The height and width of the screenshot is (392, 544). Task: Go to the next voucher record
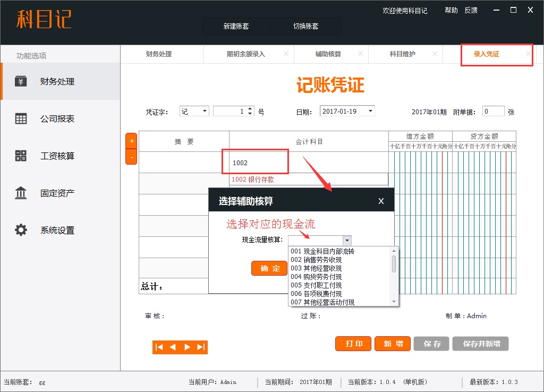(x=187, y=347)
